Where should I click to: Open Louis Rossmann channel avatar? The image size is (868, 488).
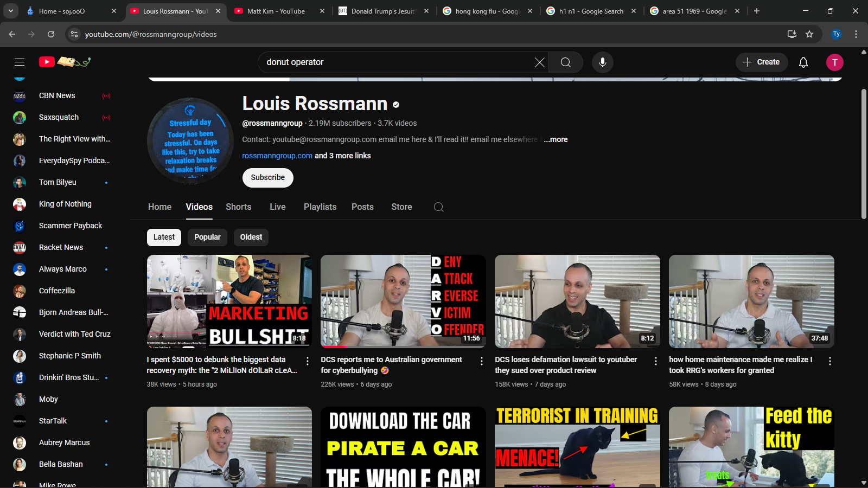pos(190,141)
